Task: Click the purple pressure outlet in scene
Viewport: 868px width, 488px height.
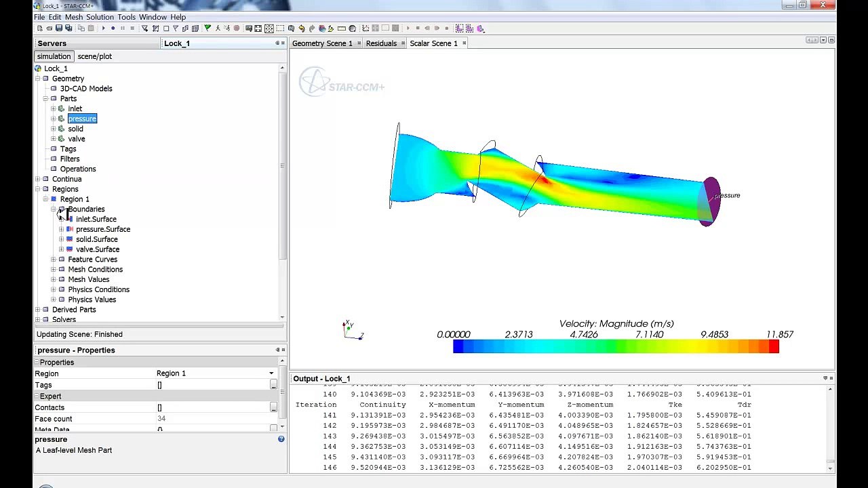Action: (x=710, y=202)
